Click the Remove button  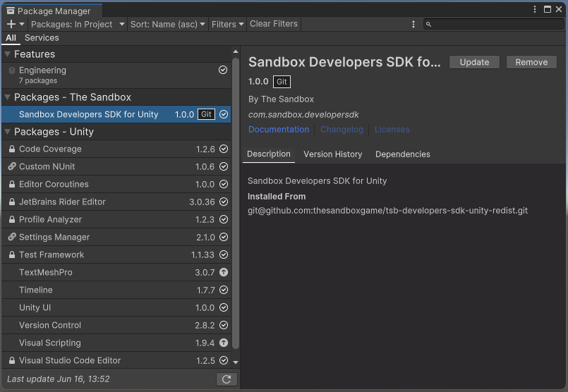pos(531,62)
